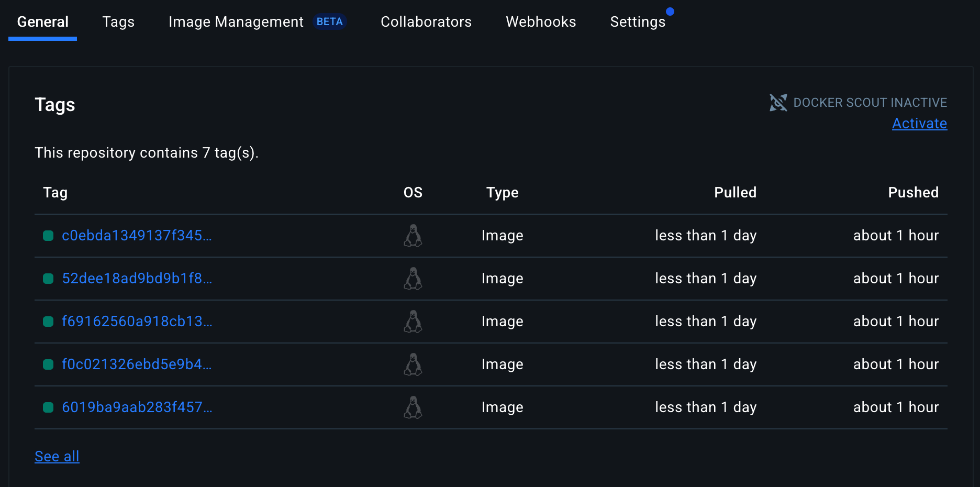This screenshot has width=980, height=487.
Task: Click the Linux penguin icon for f0c021326ebd5e9b4 tag
Action: pyautogui.click(x=413, y=364)
